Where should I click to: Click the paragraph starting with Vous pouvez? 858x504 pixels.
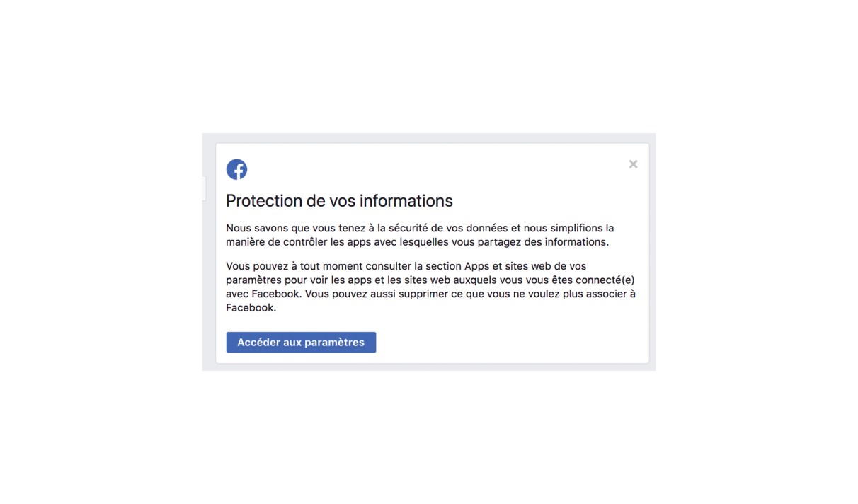click(430, 287)
